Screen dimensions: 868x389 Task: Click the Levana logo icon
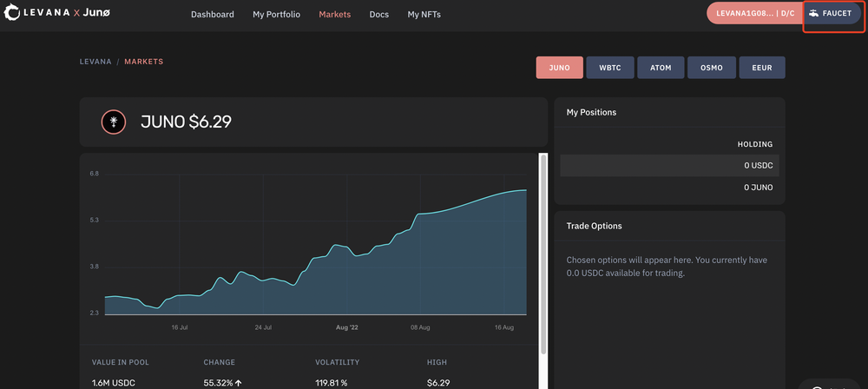pyautogui.click(x=11, y=12)
